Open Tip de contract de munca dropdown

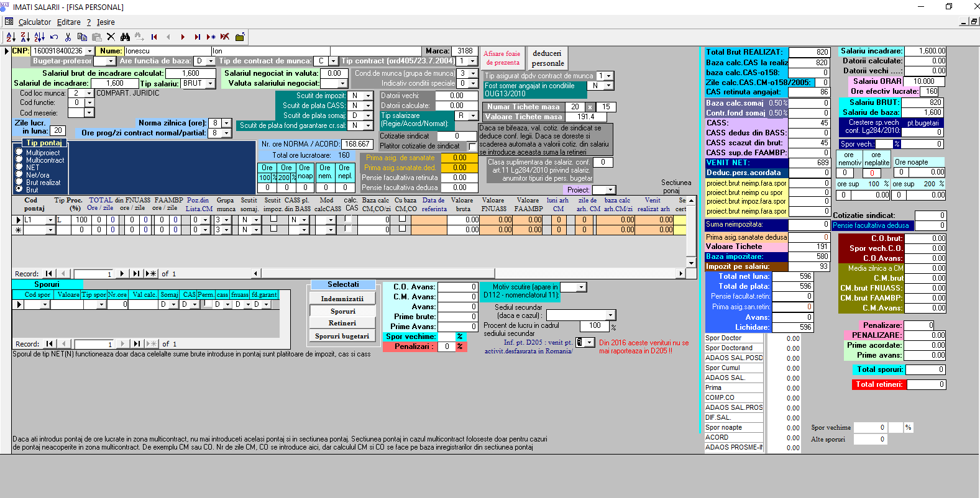[x=334, y=61]
